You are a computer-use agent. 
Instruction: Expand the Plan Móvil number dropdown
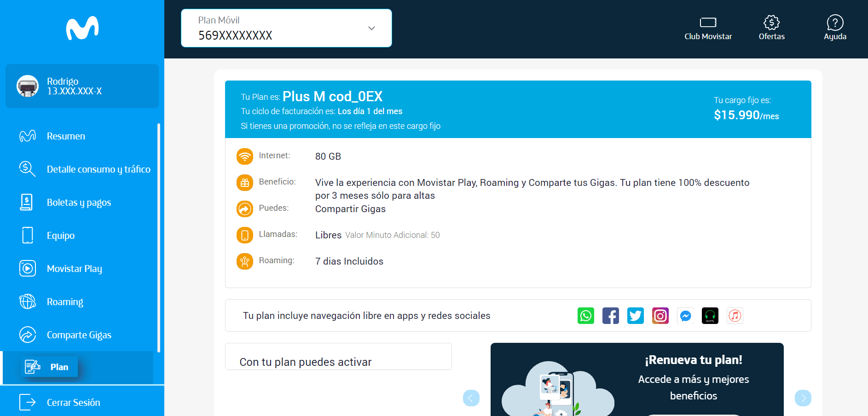[286, 28]
